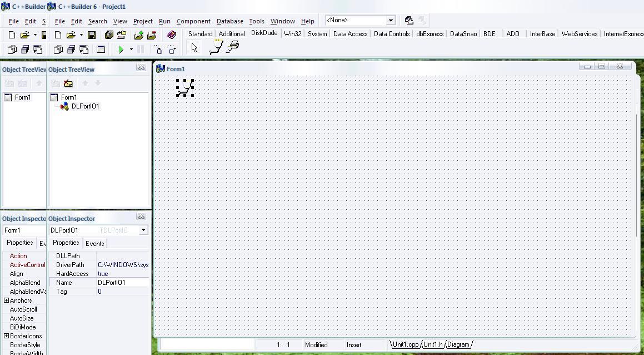Open the Component menu
Viewport: 644px width, 355px height.
click(x=193, y=21)
